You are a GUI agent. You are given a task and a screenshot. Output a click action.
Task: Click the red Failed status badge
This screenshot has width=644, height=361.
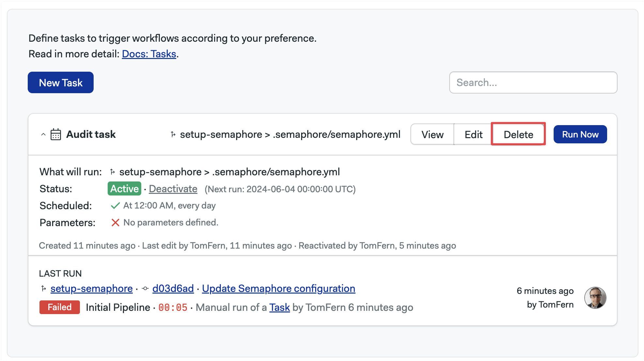pyautogui.click(x=59, y=307)
